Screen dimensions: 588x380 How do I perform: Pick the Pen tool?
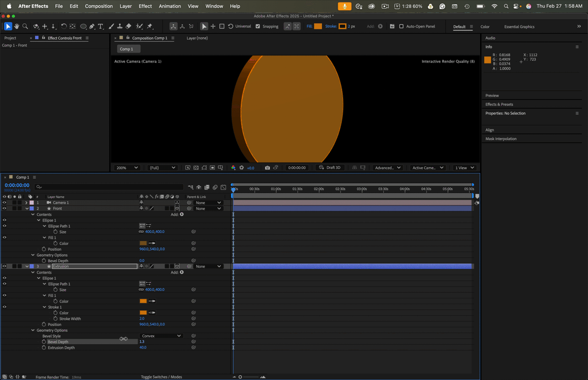click(92, 26)
